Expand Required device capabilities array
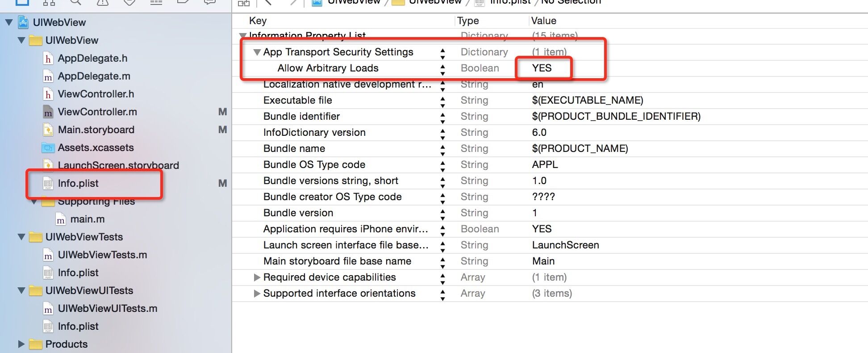 click(x=257, y=277)
